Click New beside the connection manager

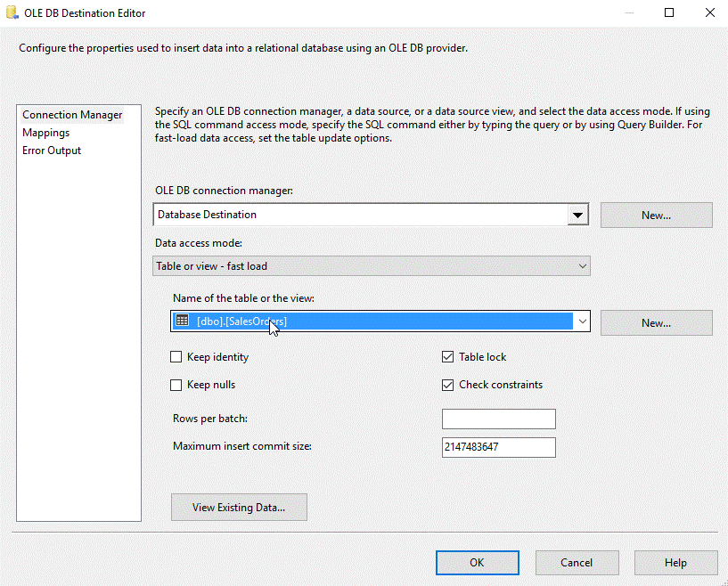point(656,215)
